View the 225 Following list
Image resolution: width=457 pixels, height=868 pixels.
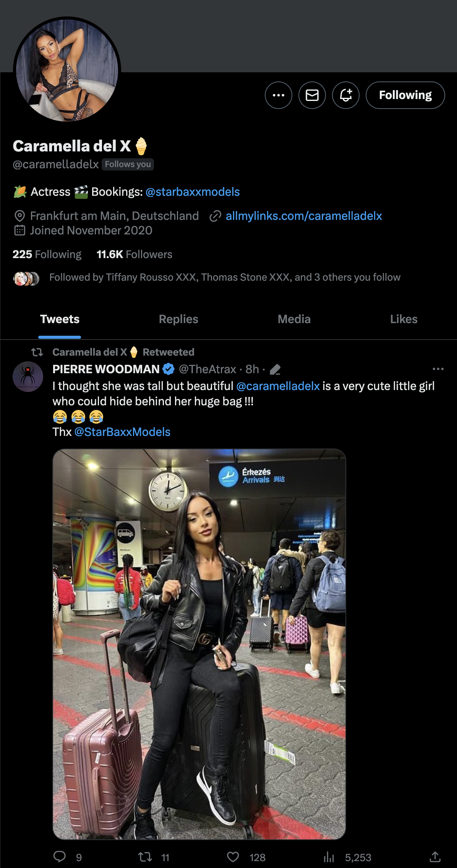point(47,255)
